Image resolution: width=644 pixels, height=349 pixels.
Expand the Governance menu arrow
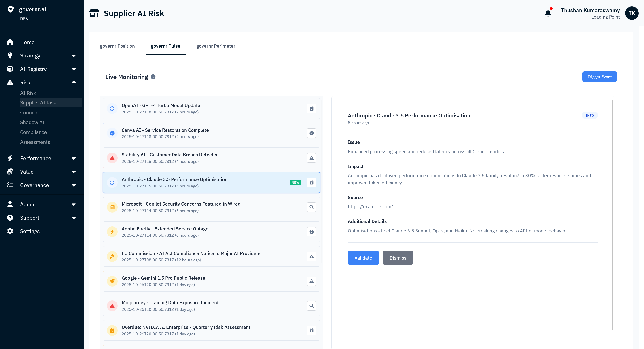[74, 185]
